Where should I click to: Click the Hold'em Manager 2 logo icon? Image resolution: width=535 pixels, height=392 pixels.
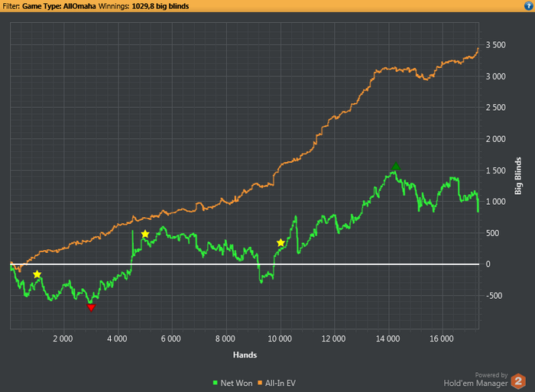518,381
